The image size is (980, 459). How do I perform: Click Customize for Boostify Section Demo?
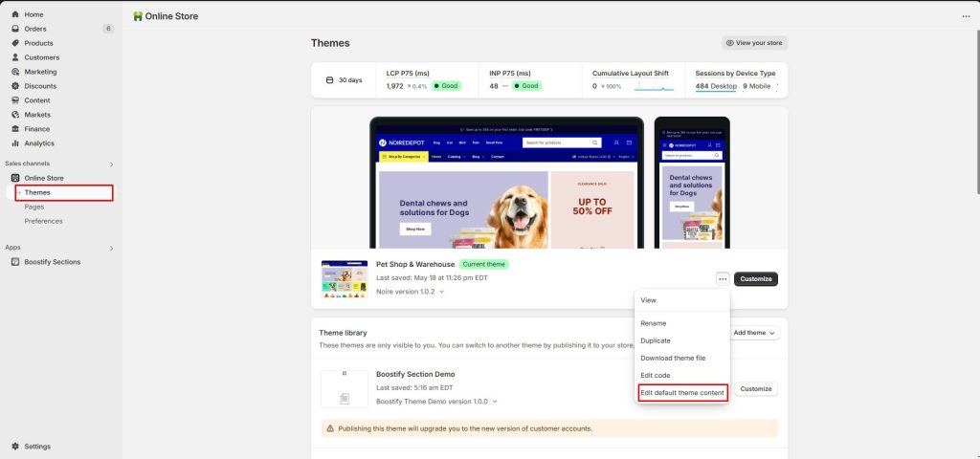click(x=756, y=389)
